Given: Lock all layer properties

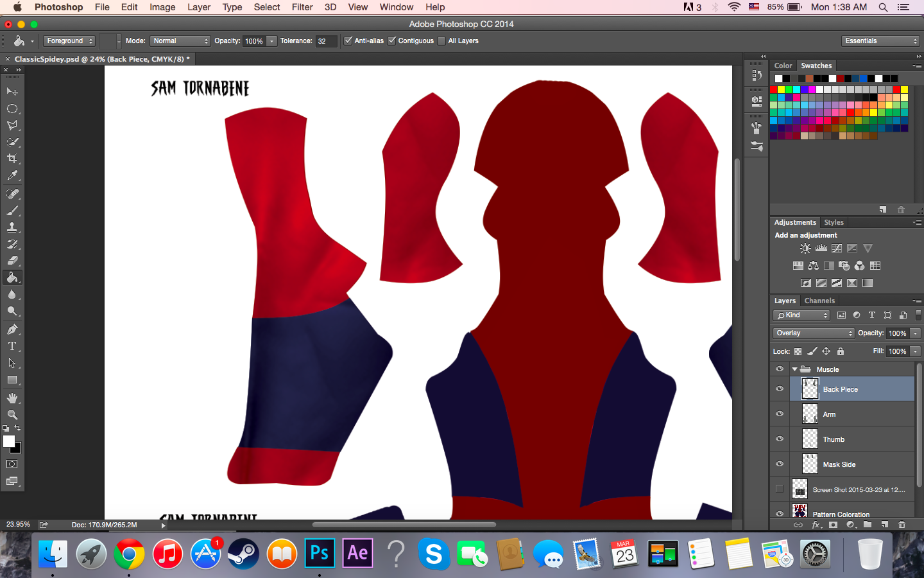Looking at the screenshot, I should click(841, 351).
